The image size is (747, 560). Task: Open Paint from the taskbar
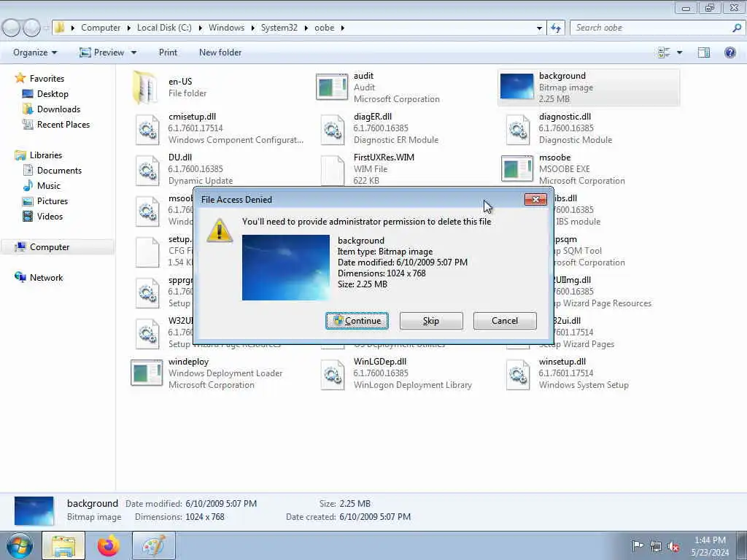(154, 545)
